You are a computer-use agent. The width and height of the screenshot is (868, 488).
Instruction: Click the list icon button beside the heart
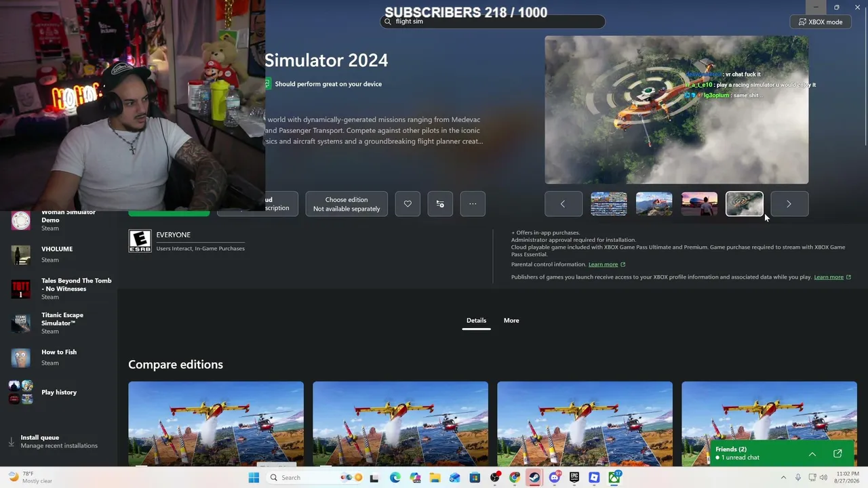coord(440,204)
